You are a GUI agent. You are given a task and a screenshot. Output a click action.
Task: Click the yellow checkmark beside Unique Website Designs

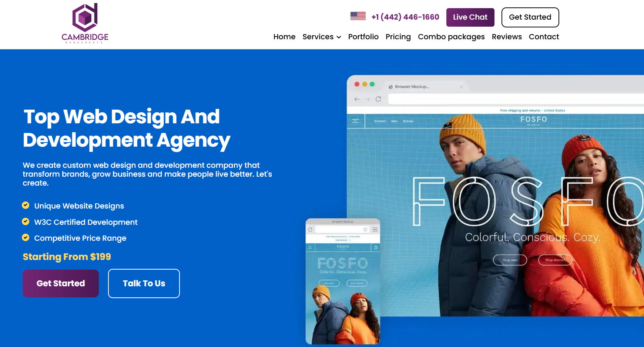tap(26, 205)
